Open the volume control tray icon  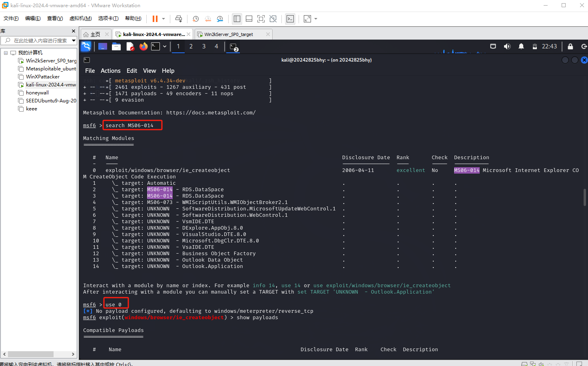(x=507, y=46)
